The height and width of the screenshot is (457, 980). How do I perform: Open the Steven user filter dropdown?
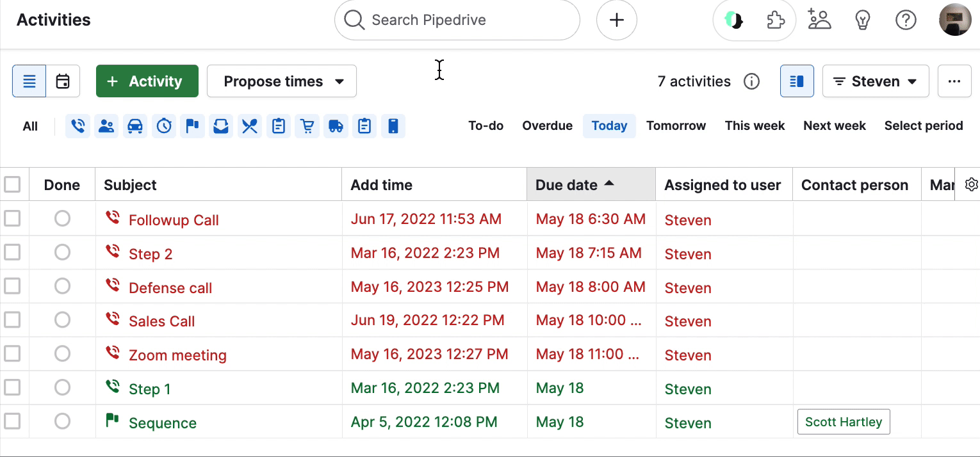click(875, 81)
